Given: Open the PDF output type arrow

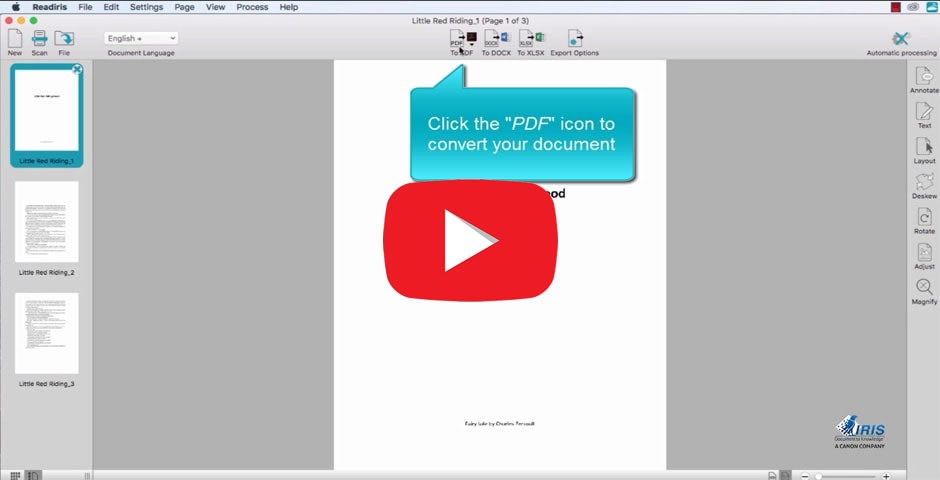Looking at the screenshot, I should 472,45.
